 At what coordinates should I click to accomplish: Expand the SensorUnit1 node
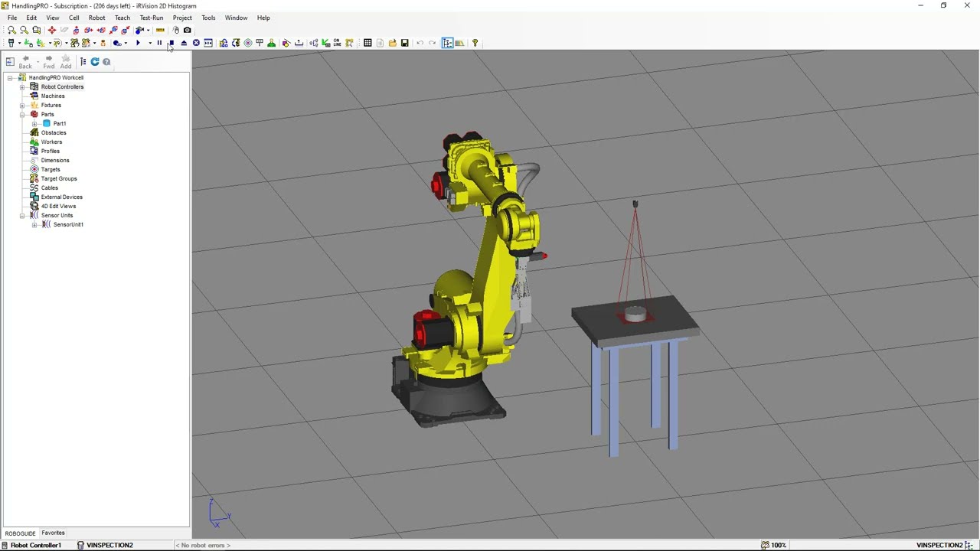coord(34,224)
